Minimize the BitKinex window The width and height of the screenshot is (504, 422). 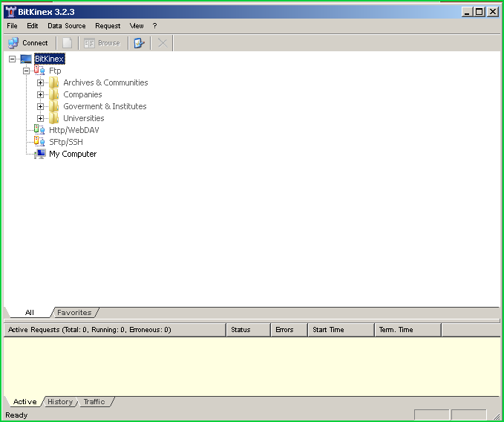tap(468, 12)
